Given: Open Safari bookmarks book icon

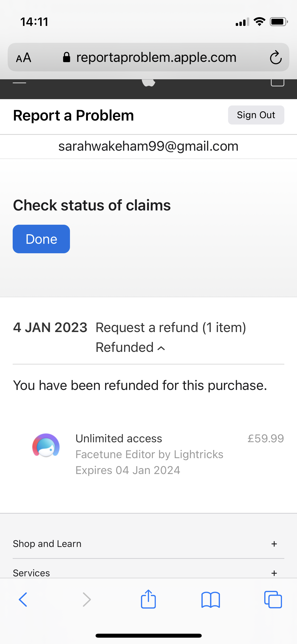Looking at the screenshot, I should [x=210, y=599].
